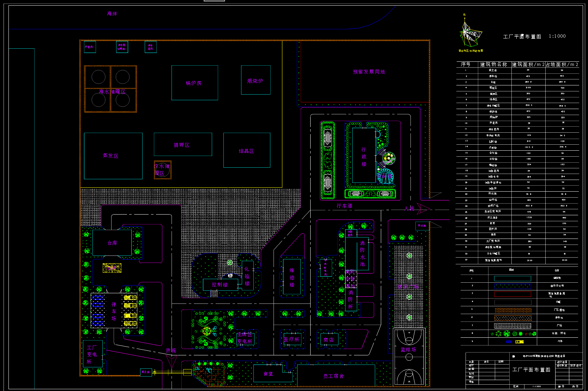Click the blue car symbol in the legend

509,342
